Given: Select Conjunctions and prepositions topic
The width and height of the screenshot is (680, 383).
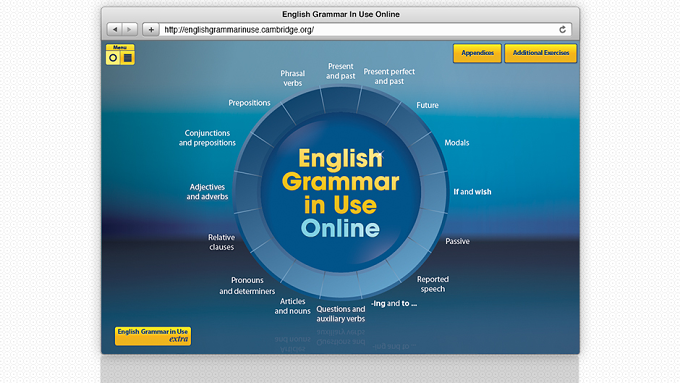Looking at the screenshot, I should [x=207, y=138].
